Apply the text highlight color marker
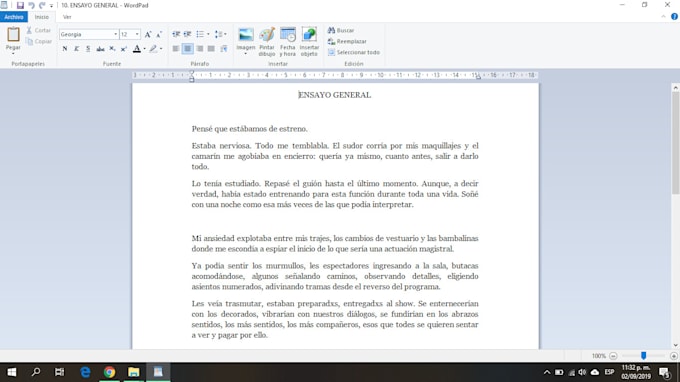This screenshot has height=382, width=680. (153, 49)
